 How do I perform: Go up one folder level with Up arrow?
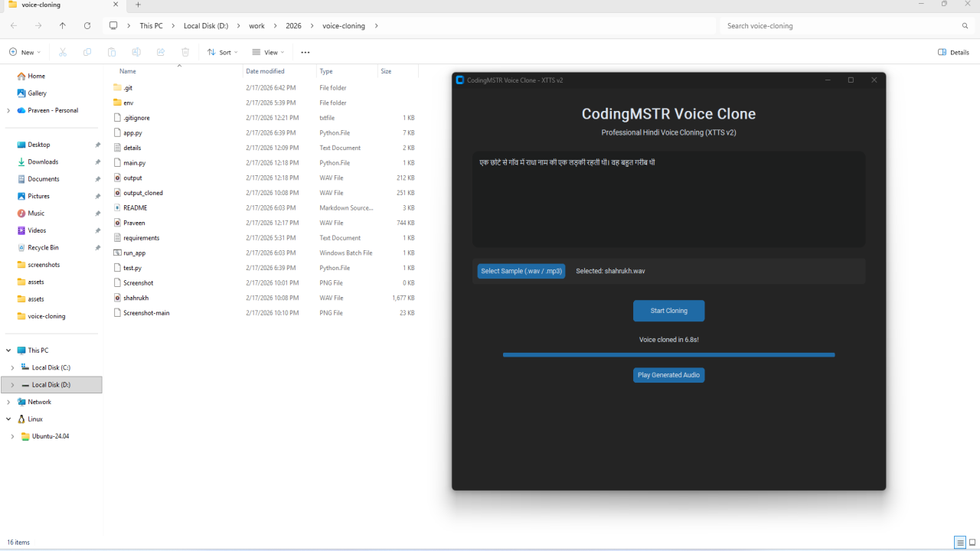click(x=63, y=25)
